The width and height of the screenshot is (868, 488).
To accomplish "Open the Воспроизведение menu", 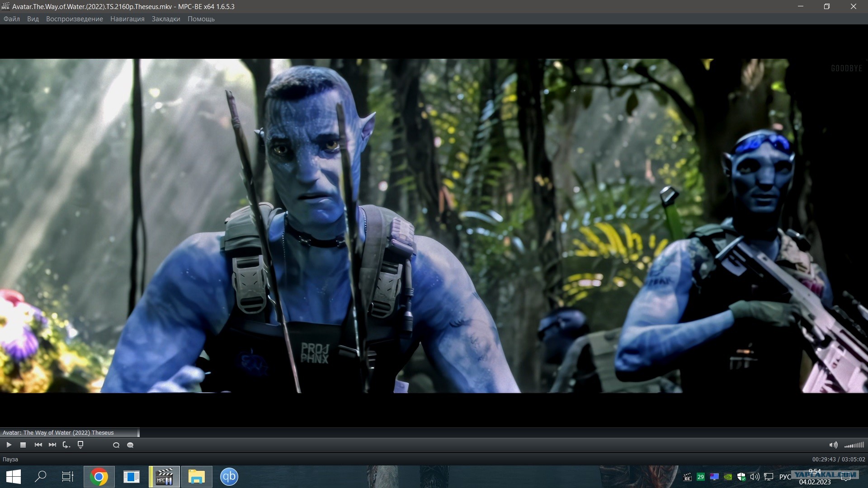I will click(75, 19).
